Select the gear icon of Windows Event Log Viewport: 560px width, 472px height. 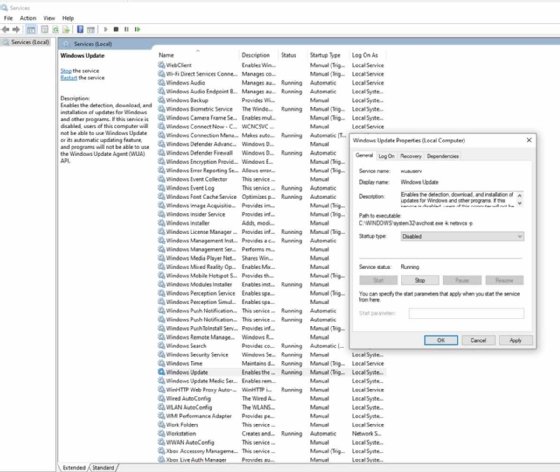(161, 188)
